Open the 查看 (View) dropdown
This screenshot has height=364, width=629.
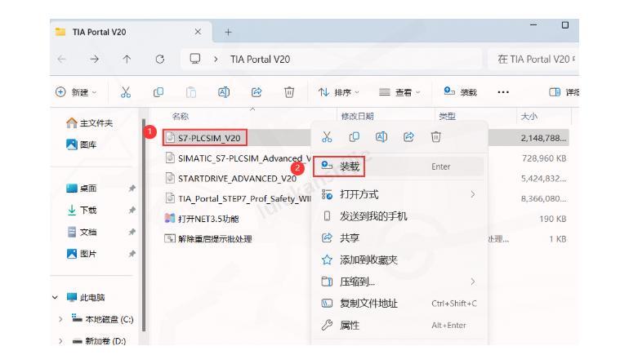pos(399,92)
